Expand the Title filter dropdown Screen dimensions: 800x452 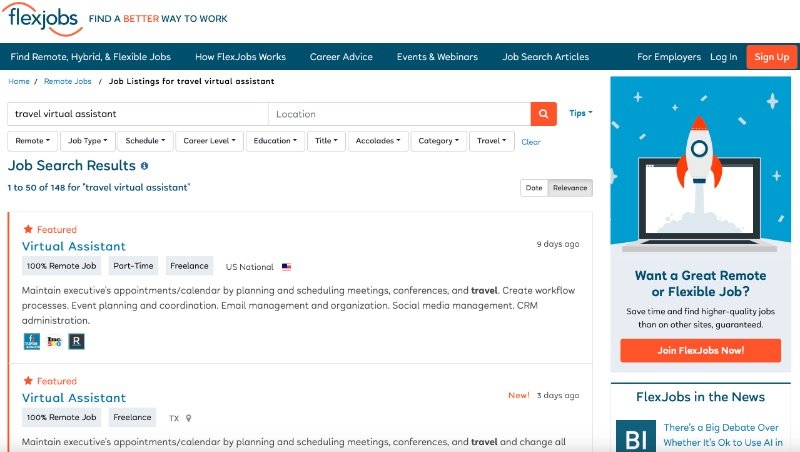[x=326, y=141]
